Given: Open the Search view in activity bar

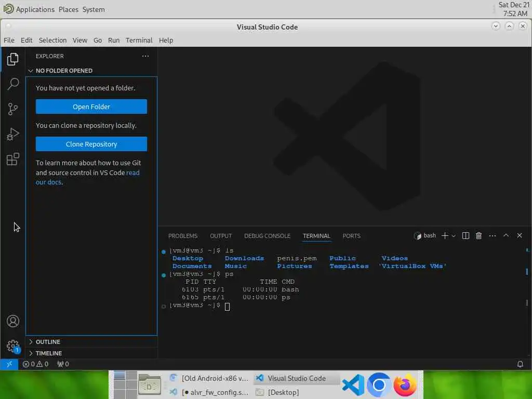Looking at the screenshot, I should pyautogui.click(x=12, y=84).
